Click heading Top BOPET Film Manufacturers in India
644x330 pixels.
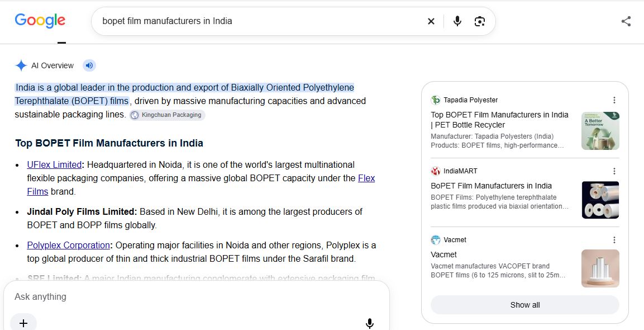109,143
